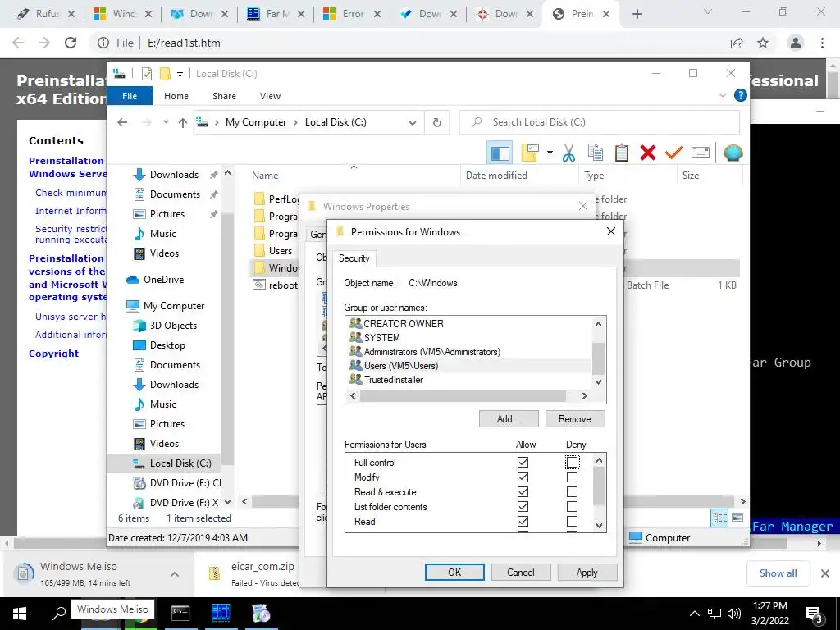Screen dimensions: 840x630
Task: Select TrustedInstaller in the group list
Action: 394,380
